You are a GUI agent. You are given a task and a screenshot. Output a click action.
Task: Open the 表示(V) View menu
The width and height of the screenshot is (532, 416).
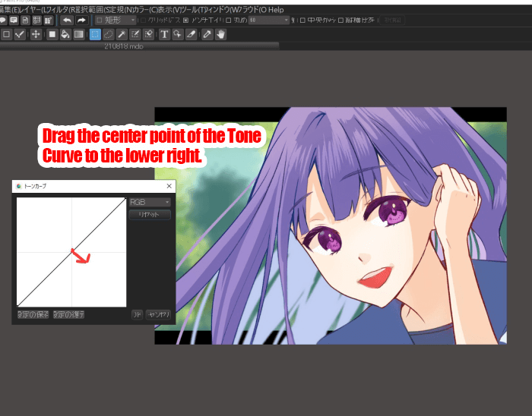click(170, 9)
